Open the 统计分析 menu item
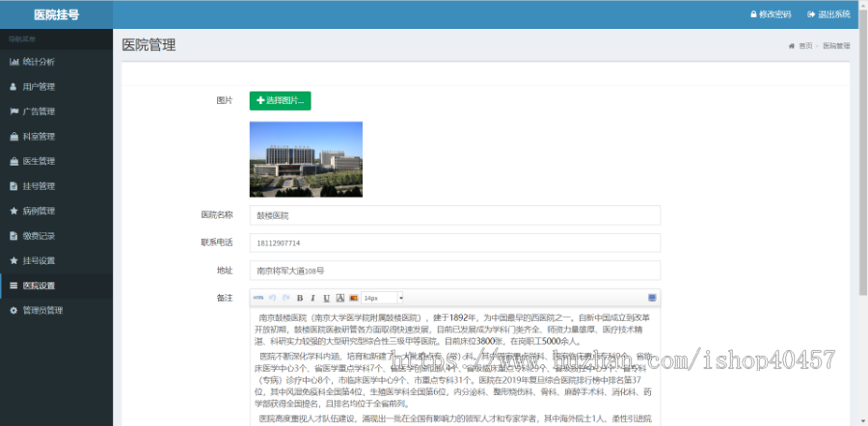The width and height of the screenshot is (868, 426). tap(57, 62)
